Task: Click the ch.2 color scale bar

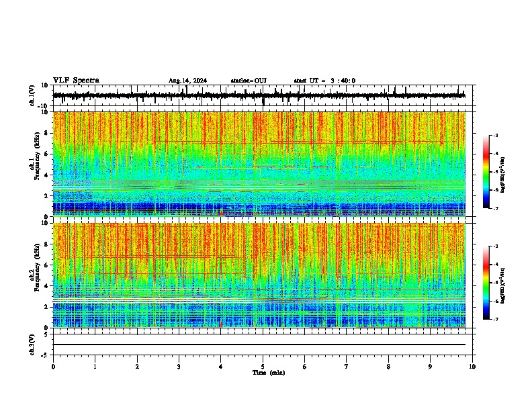Action: coord(486,283)
